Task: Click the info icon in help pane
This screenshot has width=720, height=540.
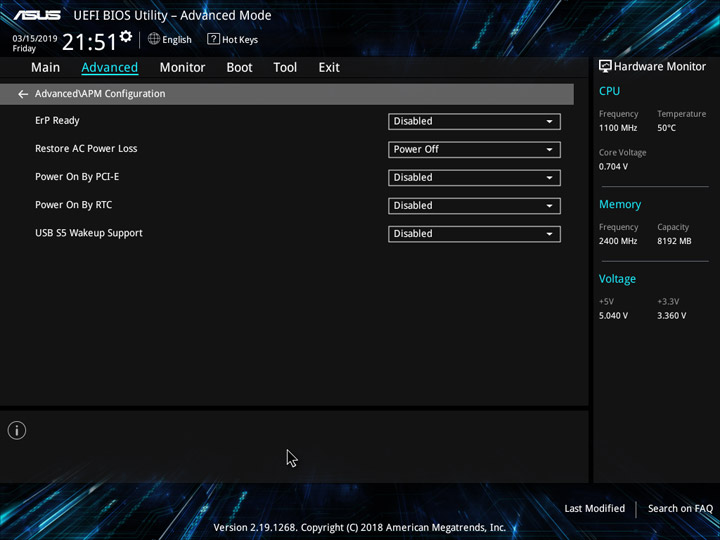Action: [x=17, y=430]
